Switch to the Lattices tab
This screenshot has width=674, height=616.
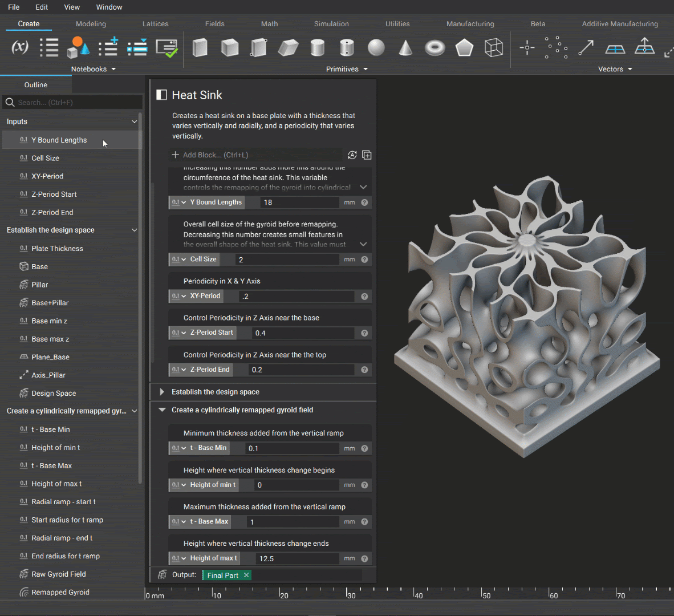tap(156, 24)
